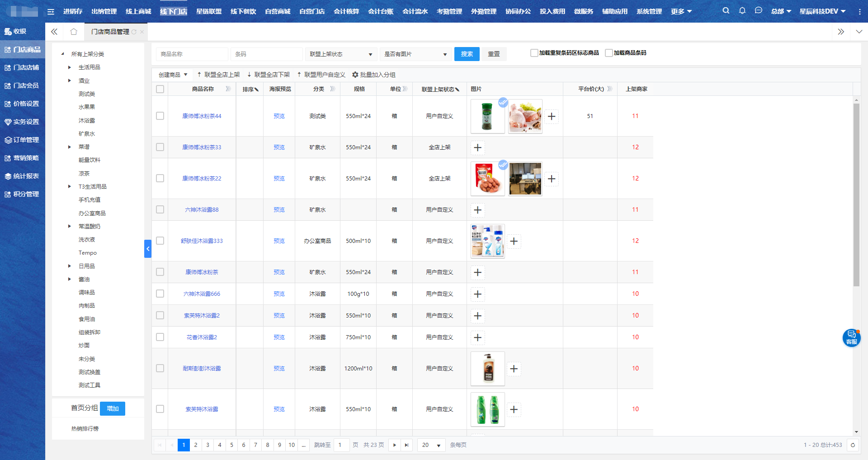Open the 联盟上架状态 dropdown filter

(x=341, y=54)
